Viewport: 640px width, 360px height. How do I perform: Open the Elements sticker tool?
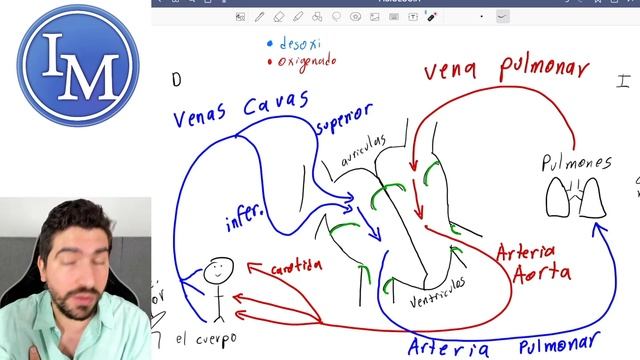(x=356, y=17)
